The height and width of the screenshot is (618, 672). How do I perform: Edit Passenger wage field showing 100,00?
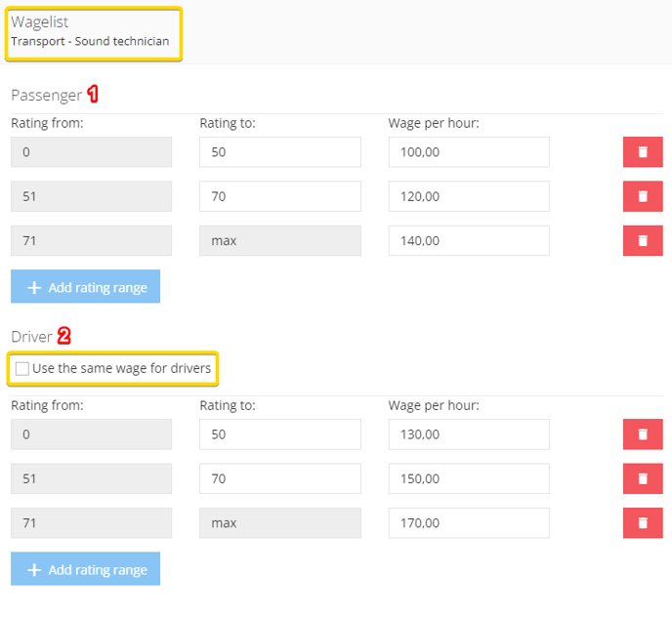pos(469,152)
